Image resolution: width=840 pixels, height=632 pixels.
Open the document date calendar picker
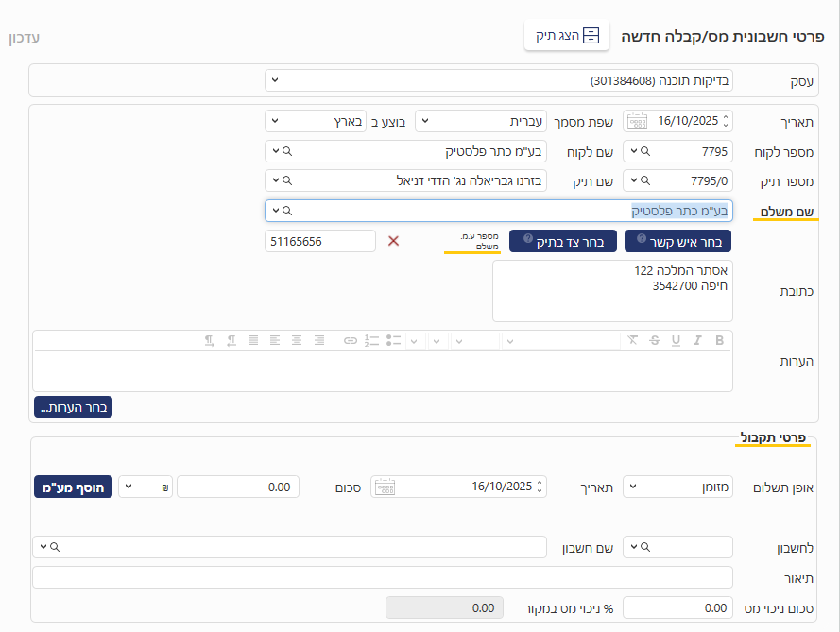(x=638, y=121)
